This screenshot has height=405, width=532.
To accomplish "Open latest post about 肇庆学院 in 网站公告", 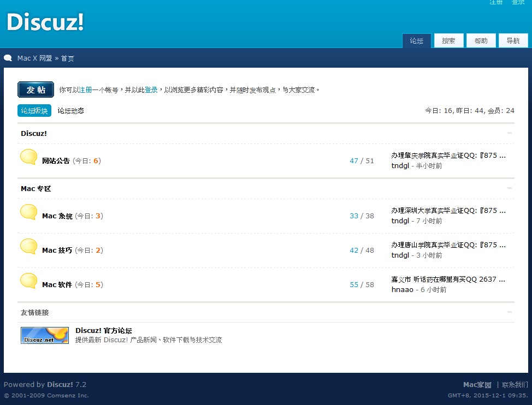I will pos(448,155).
